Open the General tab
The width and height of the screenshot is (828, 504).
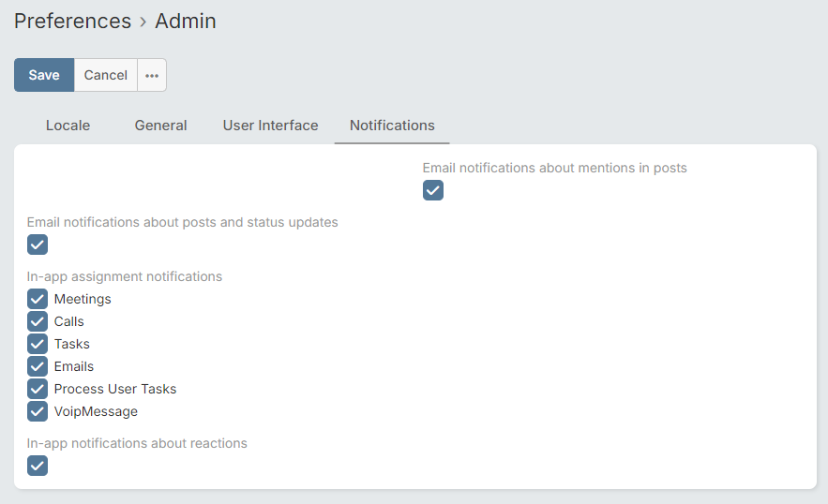point(160,126)
